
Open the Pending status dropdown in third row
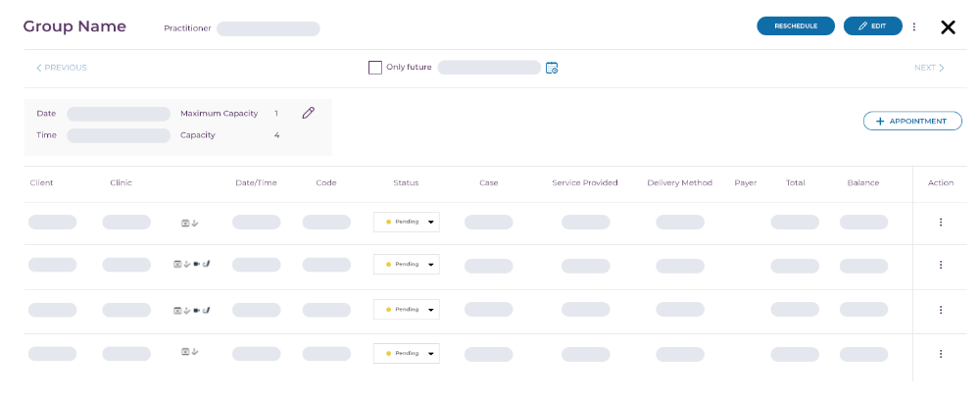(x=407, y=309)
